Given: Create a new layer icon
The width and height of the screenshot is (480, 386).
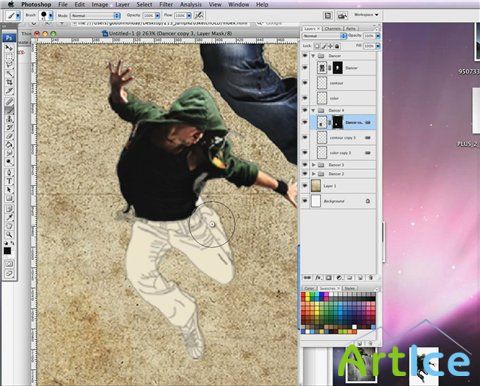Looking at the screenshot, I should click(x=360, y=277).
